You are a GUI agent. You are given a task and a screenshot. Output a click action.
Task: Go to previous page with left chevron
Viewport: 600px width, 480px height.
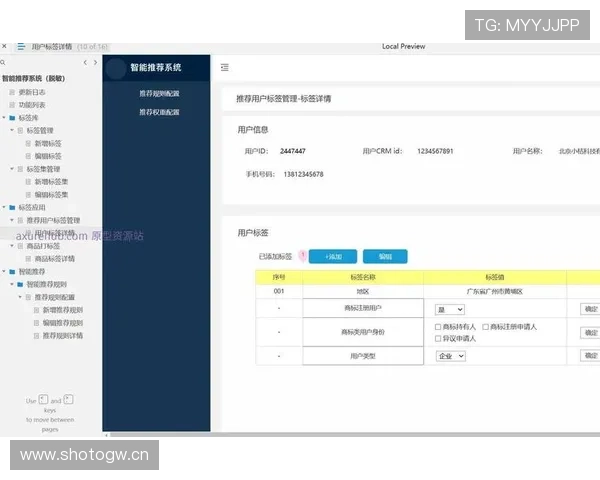coord(85,62)
